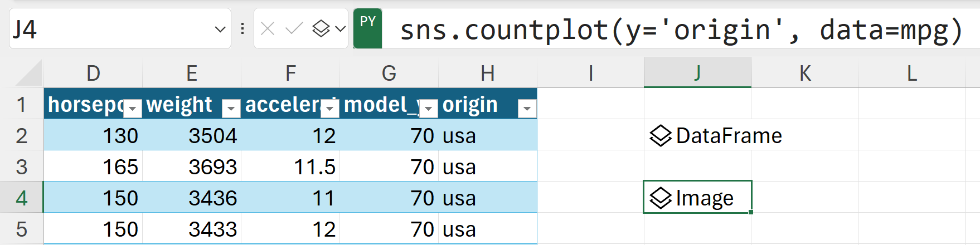Open the weight column filter dropdown
This screenshot has width=980, height=245.
(231, 109)
